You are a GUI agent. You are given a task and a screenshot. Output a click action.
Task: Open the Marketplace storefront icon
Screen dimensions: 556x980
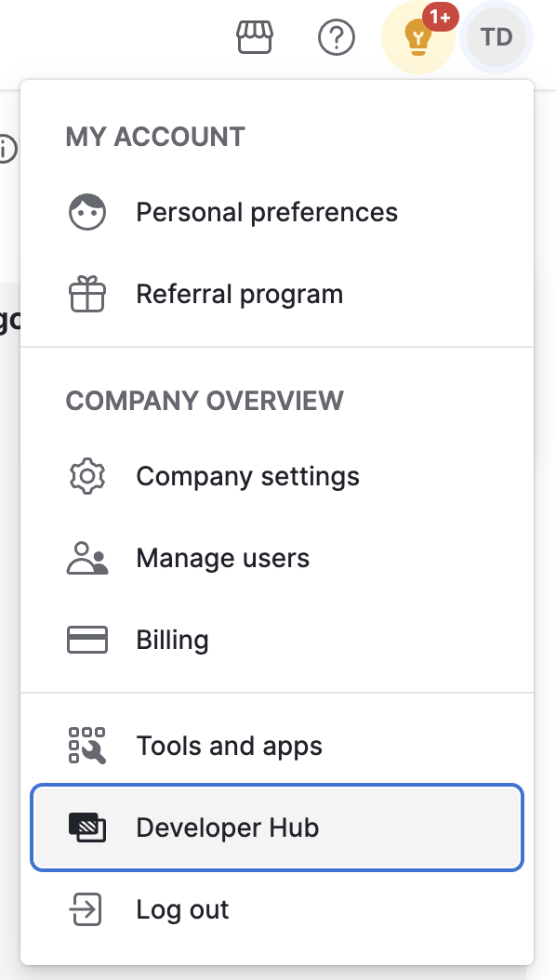[254, 37]
